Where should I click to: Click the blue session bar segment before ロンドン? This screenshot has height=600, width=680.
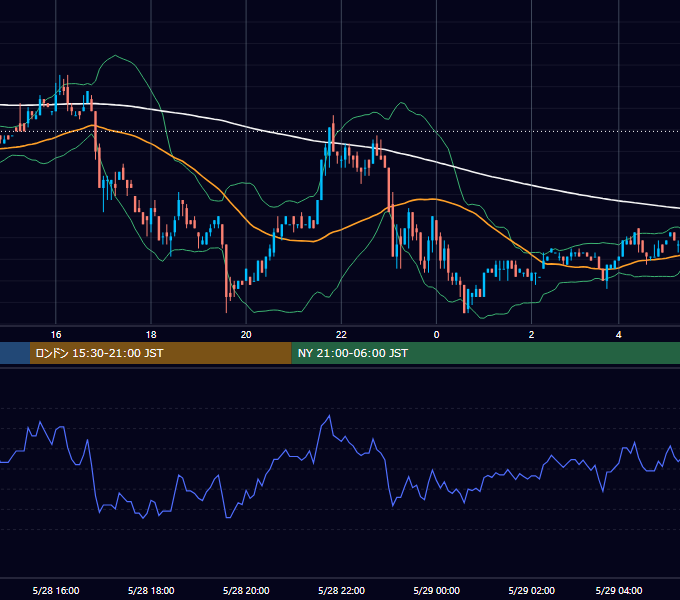pos(15,353)
